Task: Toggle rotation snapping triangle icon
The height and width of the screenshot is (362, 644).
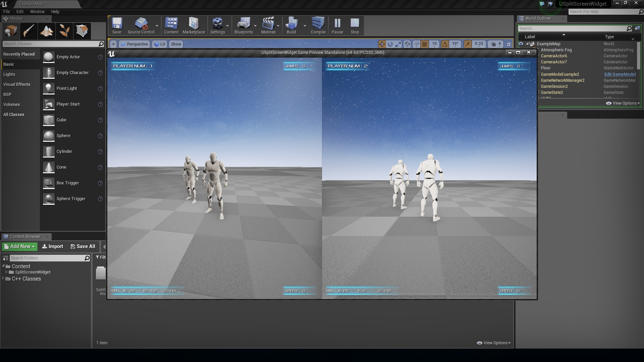Action: click(x=445, y=44)
